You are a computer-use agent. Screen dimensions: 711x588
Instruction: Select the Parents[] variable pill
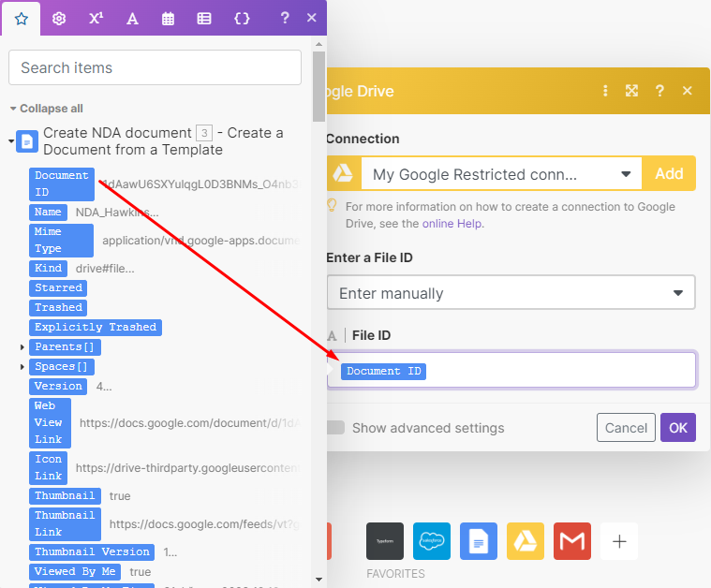point(65,347)
